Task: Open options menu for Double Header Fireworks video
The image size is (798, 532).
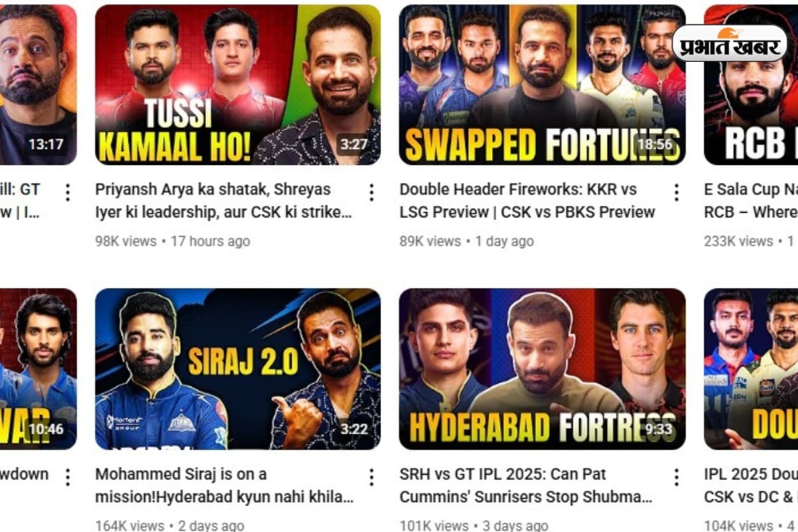Action: tap(676, 193)
